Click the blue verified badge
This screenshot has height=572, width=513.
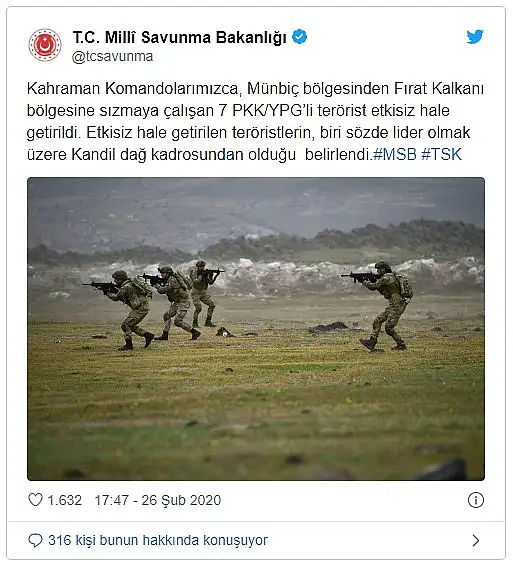click(300, 37)
